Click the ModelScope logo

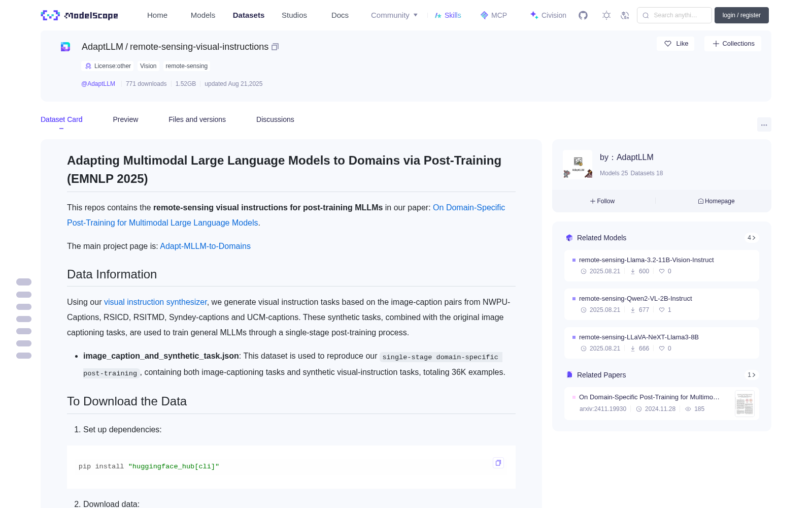pos(79,15)
